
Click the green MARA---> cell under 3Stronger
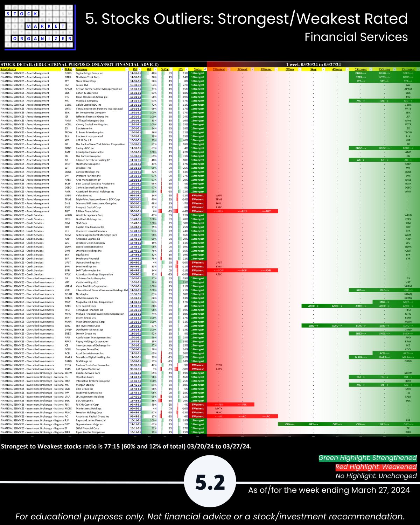point(360,357)
